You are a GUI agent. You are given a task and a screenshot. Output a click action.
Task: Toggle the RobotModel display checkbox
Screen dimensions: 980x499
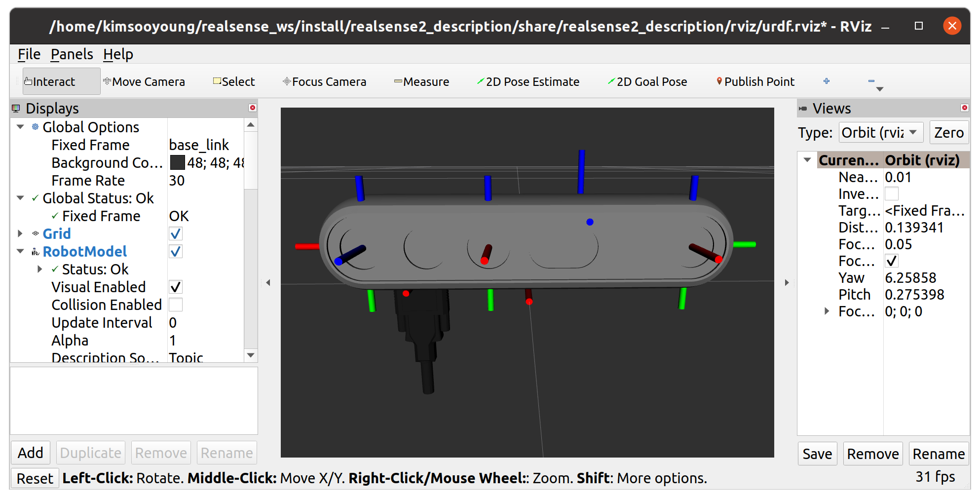176,251
